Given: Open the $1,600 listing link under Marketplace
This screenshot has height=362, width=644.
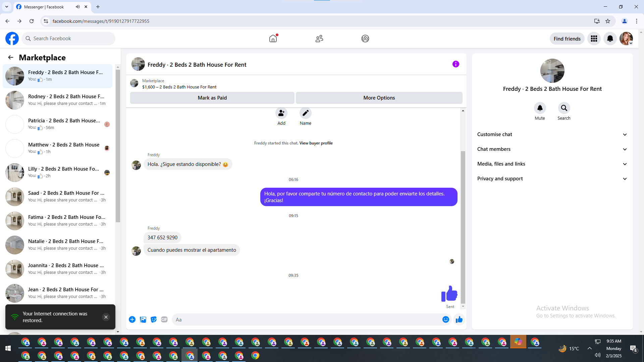Looking at the screenshot, I should (179, 87).
